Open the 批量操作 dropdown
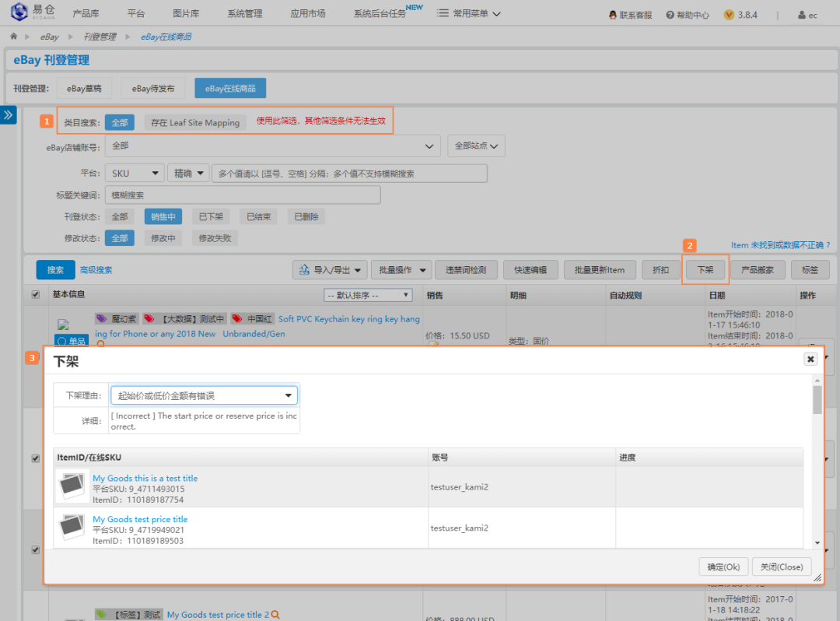 401,269
